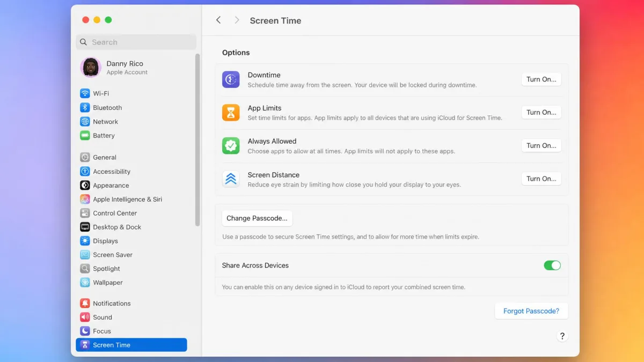Viewport: 644px width, 362px height.
Task: Go back with the left chevron
Action: (218, 20)
